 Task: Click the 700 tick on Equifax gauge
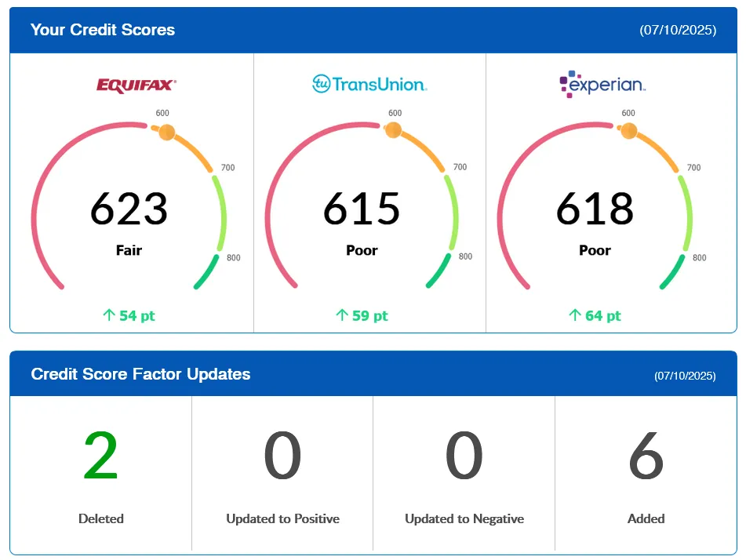pyautogui.click(x=228, y=168)
